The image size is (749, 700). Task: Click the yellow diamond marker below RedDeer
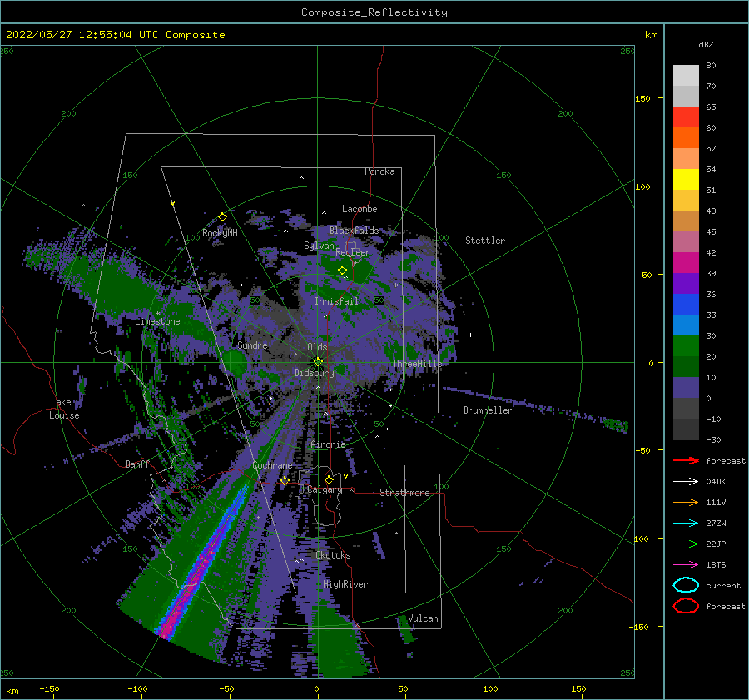(x=343, y=271)
